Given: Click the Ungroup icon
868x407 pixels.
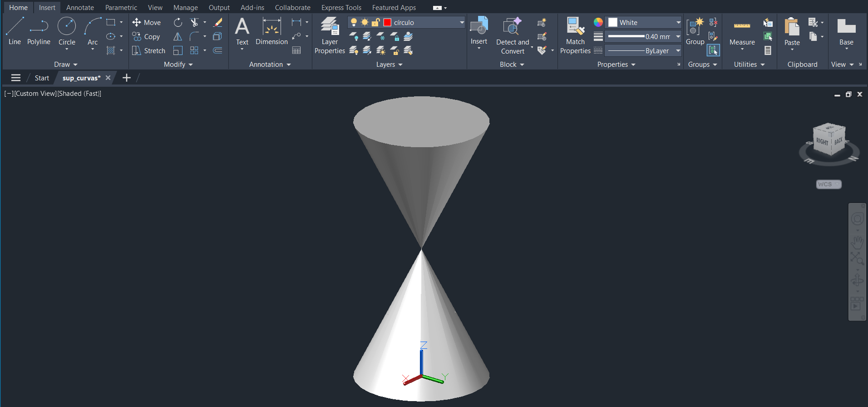Looking at the screenshot, I should [713, 22].
